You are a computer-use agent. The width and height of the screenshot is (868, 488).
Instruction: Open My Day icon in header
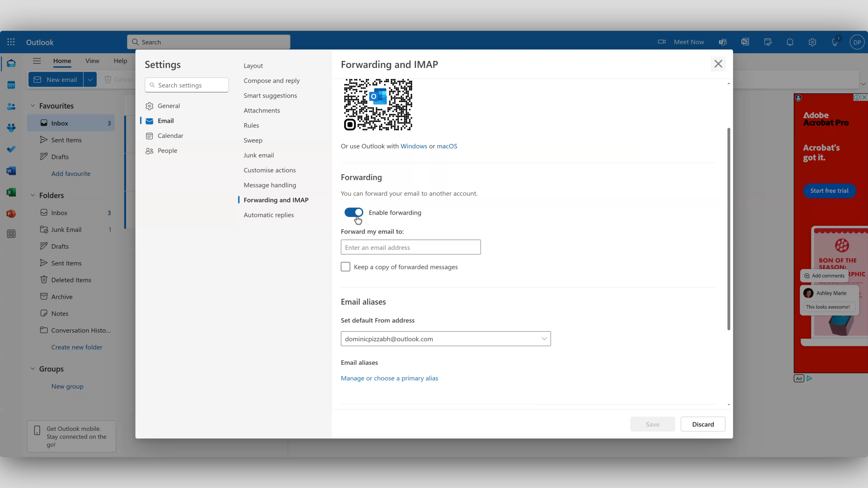pos(768,42)
